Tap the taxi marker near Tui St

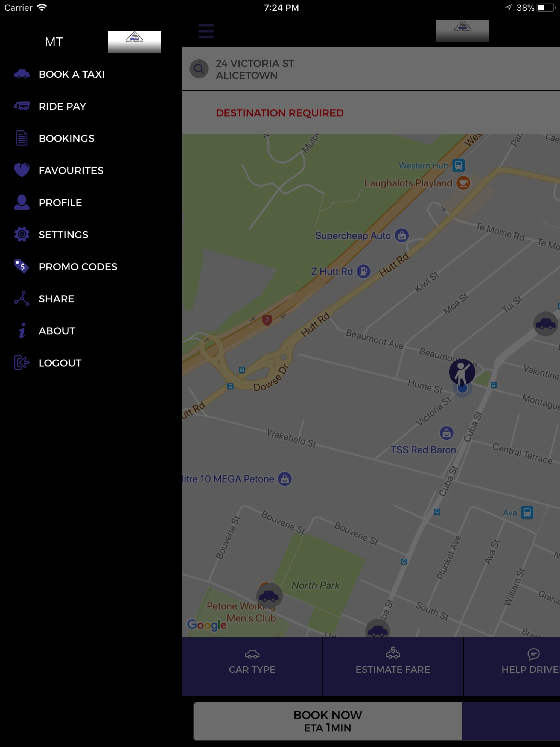coord(546,324)
